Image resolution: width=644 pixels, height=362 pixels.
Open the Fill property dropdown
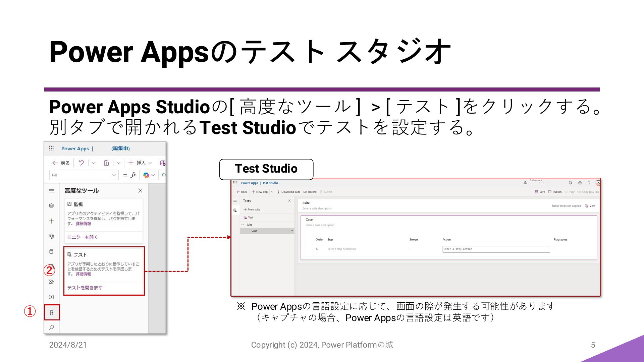(84, 175)
